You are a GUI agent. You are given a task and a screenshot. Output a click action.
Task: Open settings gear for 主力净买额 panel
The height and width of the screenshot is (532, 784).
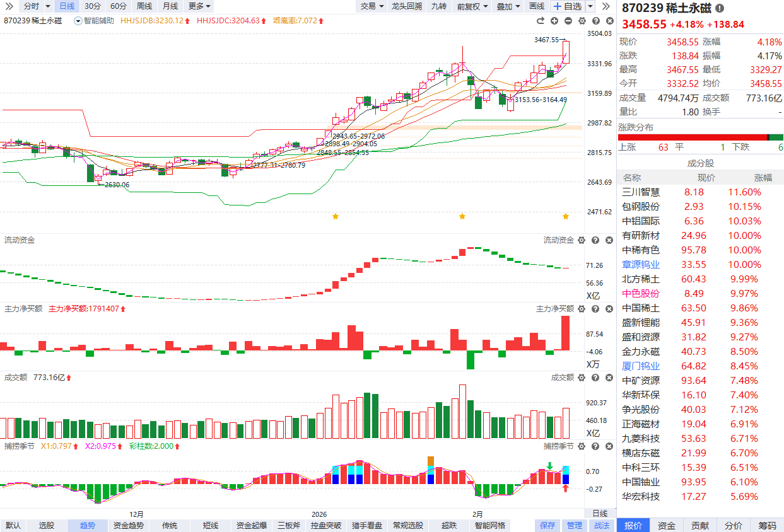[x=581, y=309]
